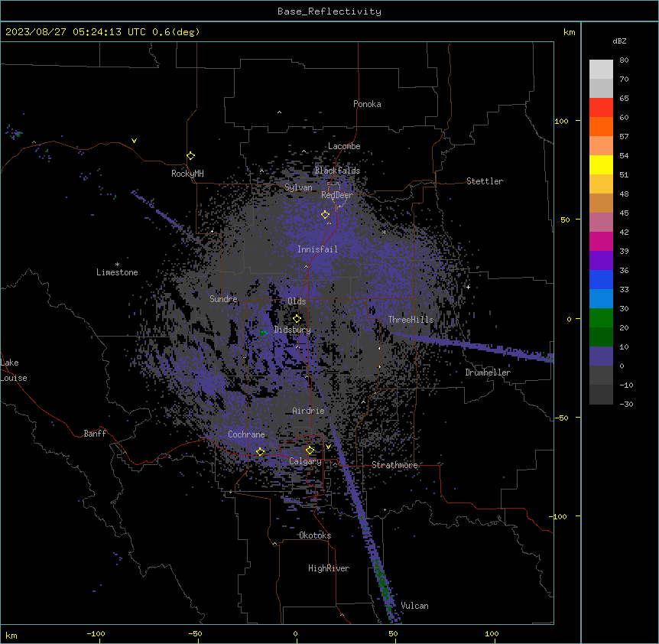This screenshot has height=644, width=659.
Task: Click the ThreeHills city label
Action: pyautogui.click(x=411, y=320)
